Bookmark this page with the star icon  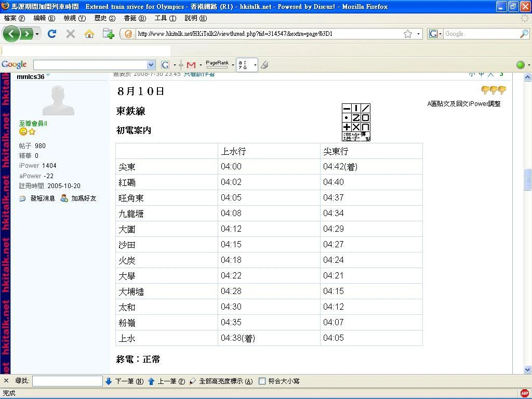(408, 34)
